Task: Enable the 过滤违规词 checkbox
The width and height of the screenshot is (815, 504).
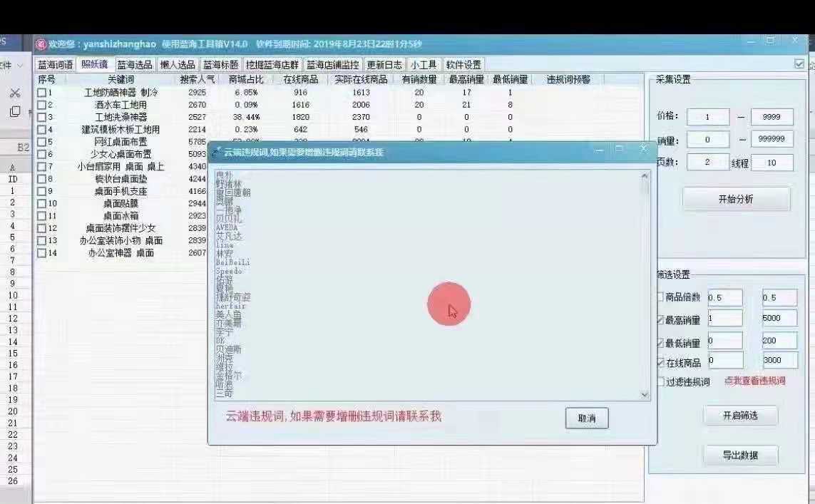Action: click(660, 382)
